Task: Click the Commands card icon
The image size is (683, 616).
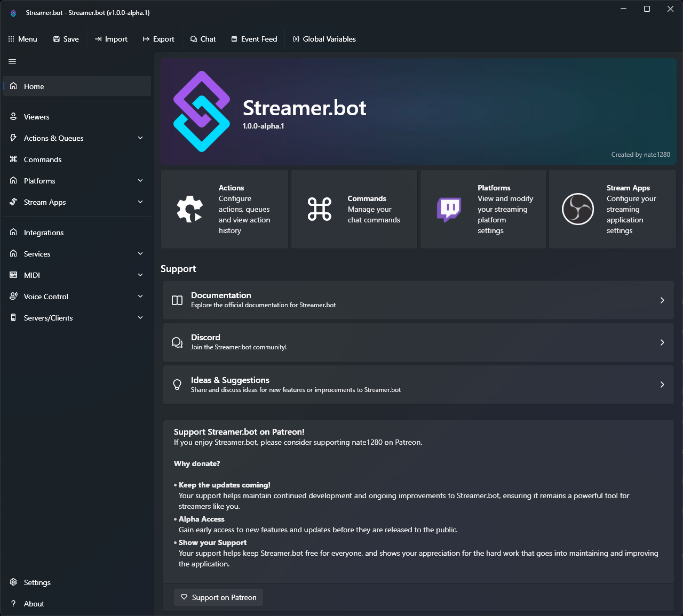Action: pos(320,209)
